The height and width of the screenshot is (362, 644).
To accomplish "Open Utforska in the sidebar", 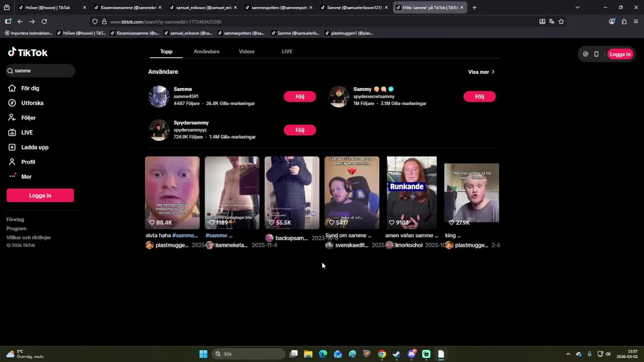I will [32, 103].
